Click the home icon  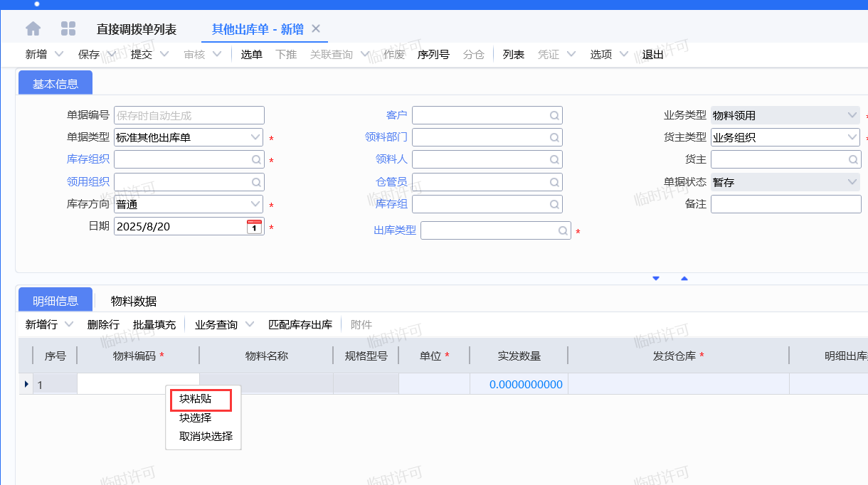(x=33, y=29)
